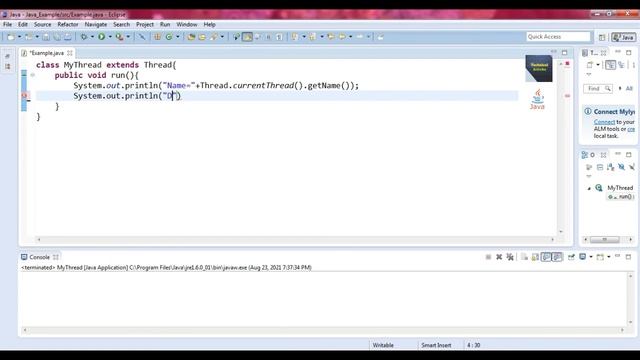Open the External Tools dropdown arrow

coord(128,37)
